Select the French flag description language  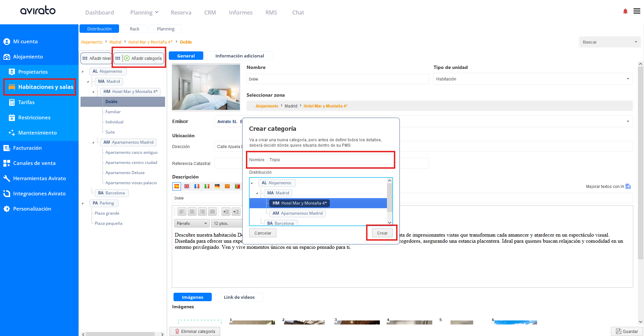coord(197,186)
